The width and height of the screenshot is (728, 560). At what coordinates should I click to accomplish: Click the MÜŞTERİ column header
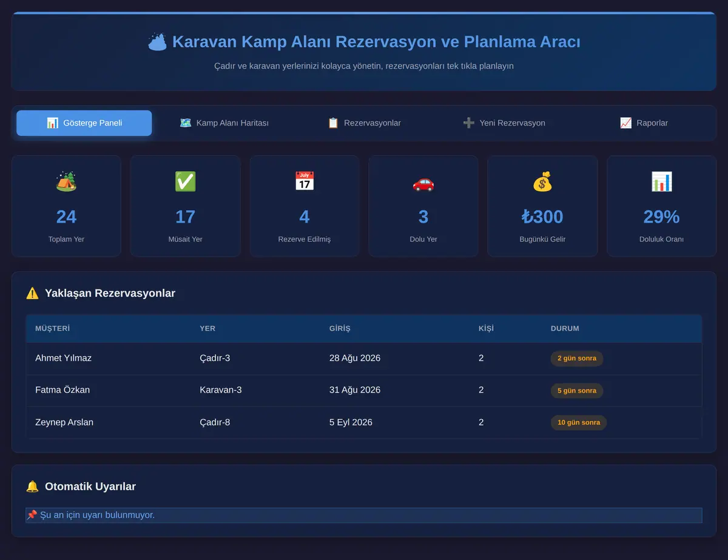pyautogui.click(x=53, y=329)
